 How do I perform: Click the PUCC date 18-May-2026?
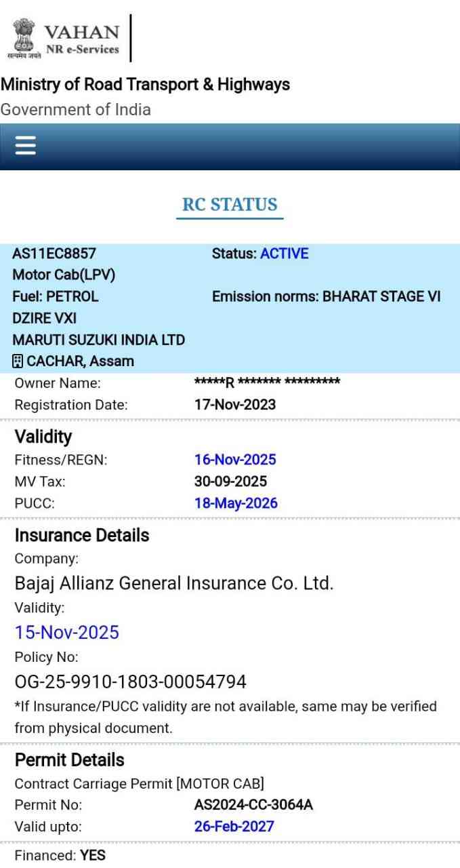(x=236, y=503)
